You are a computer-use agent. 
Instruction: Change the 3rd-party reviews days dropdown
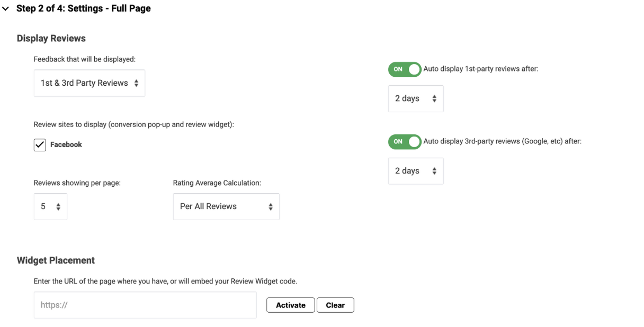point(416,171)
